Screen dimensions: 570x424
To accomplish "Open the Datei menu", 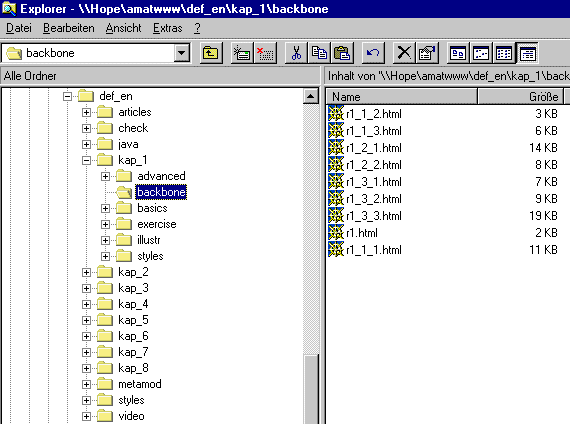I will coord(19,28).
